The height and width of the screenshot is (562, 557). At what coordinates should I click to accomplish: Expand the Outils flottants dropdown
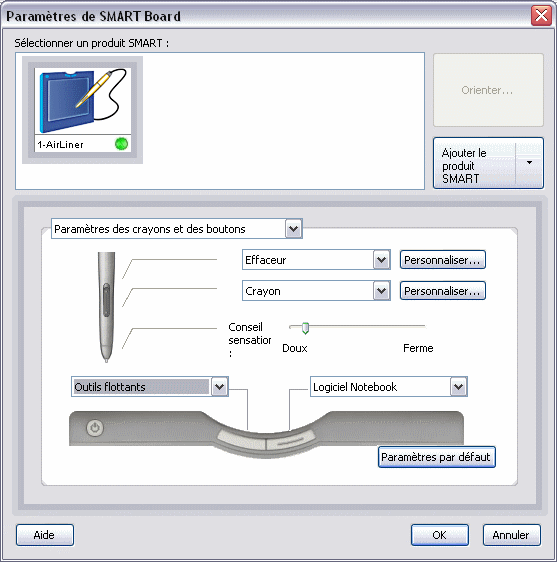tap(219, 387)
